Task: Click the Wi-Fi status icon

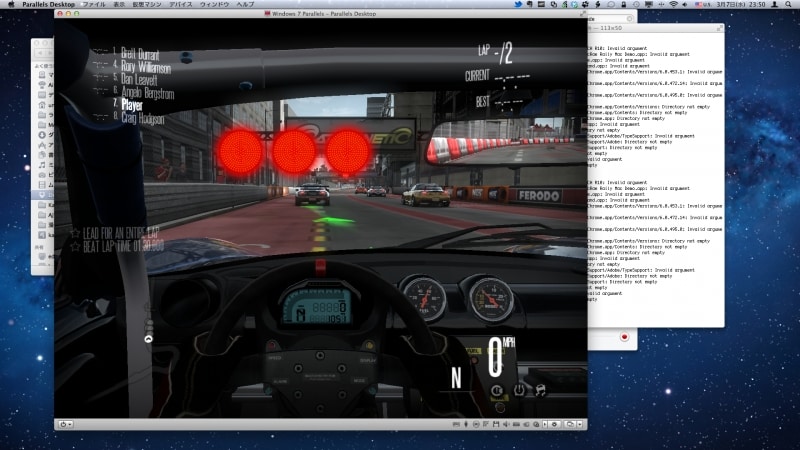Action: click(x=673, y=5)
